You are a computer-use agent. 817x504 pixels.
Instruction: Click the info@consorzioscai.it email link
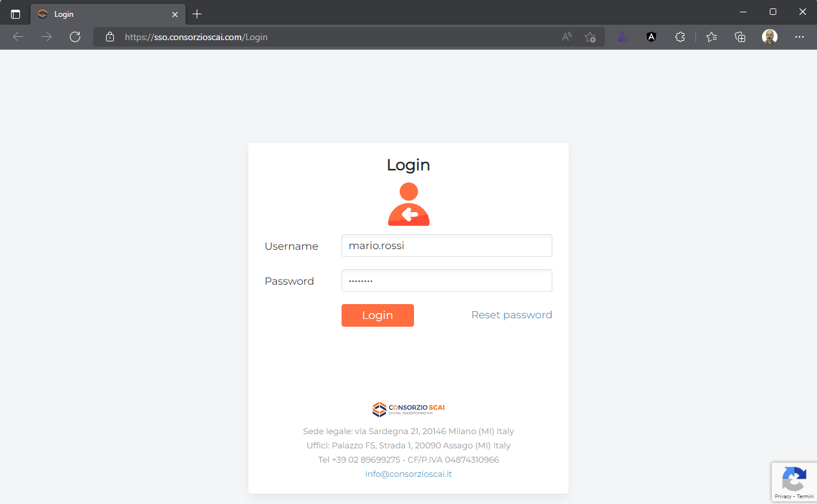click(408, 474)
